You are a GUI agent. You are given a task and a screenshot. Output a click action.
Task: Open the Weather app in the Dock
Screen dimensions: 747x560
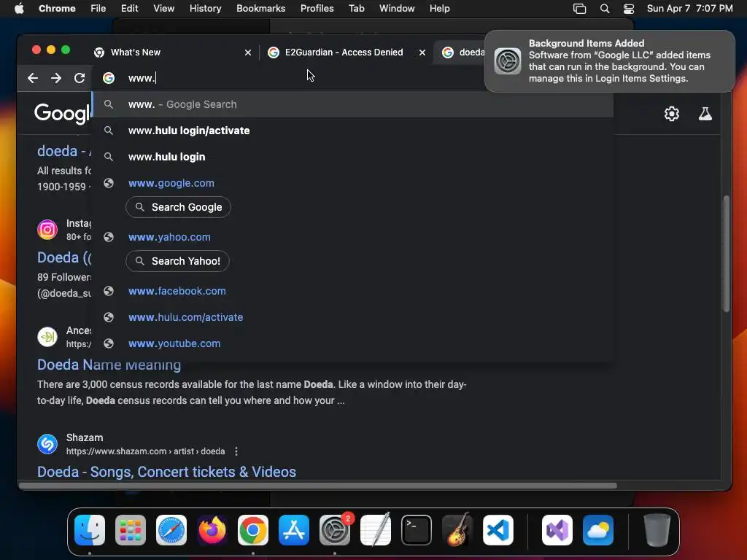click(598, 530)
